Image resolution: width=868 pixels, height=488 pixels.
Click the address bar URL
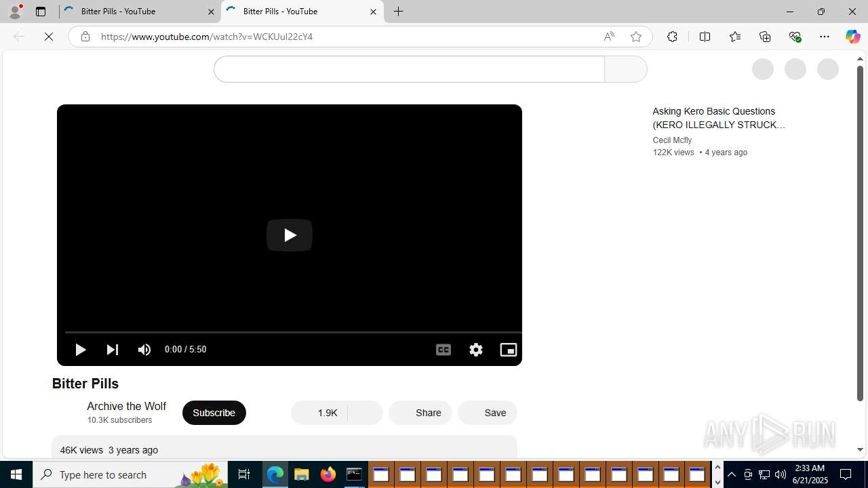[207, 37]
